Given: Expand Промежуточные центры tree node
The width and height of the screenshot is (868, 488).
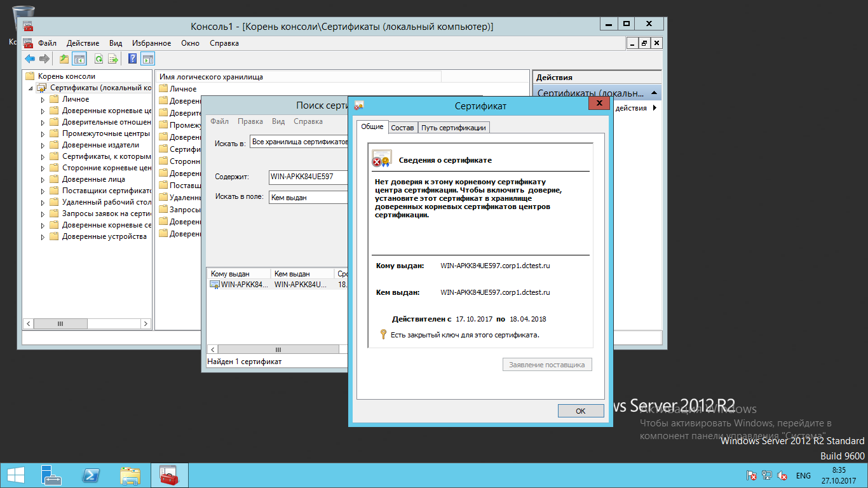Looking at the screenshot, I should pyautogui.click(x=43, y=134).
